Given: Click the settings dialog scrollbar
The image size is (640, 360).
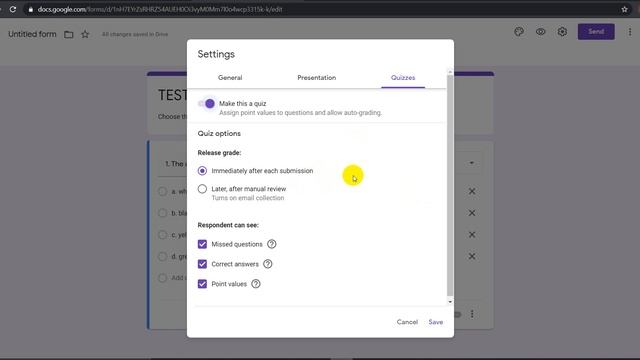Looking at the screenshot, I should pos(450,186).
